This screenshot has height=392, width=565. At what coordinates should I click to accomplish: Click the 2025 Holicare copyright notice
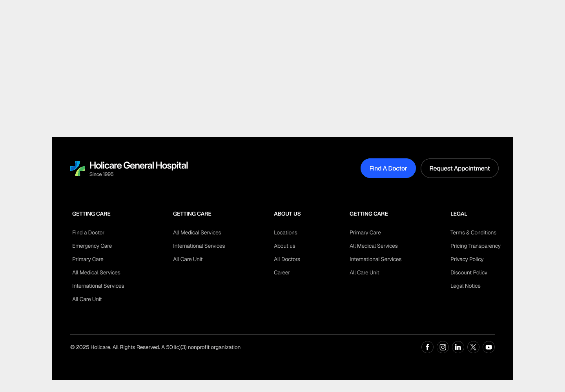pos(155,347)
